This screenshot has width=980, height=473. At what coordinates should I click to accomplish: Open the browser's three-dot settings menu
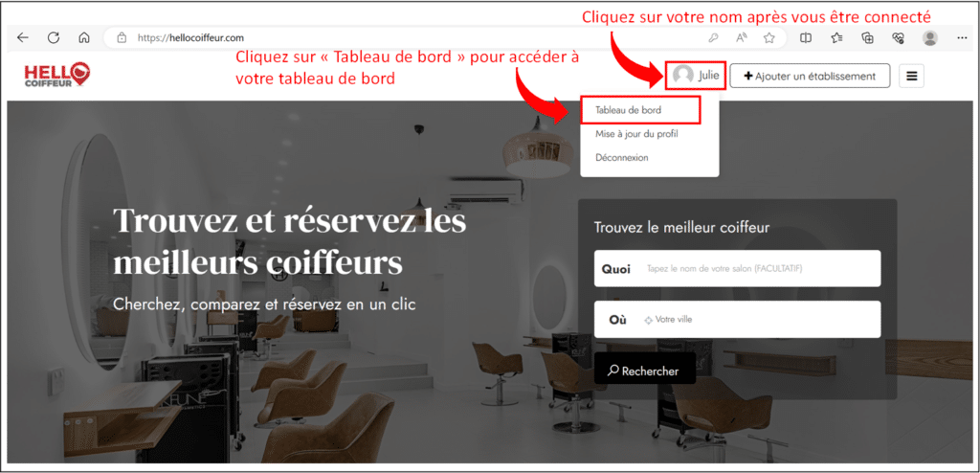coord(962,38)
